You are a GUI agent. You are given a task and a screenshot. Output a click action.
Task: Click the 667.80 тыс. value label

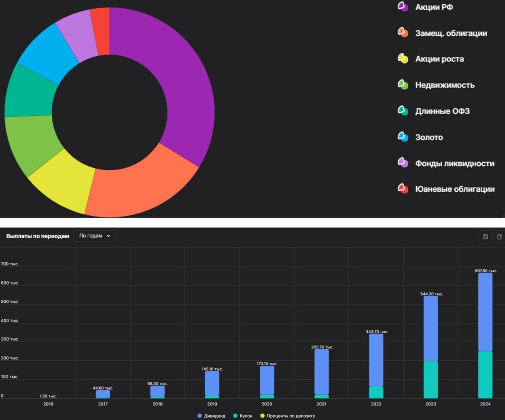pyautogui.click(x=485, y=271)
